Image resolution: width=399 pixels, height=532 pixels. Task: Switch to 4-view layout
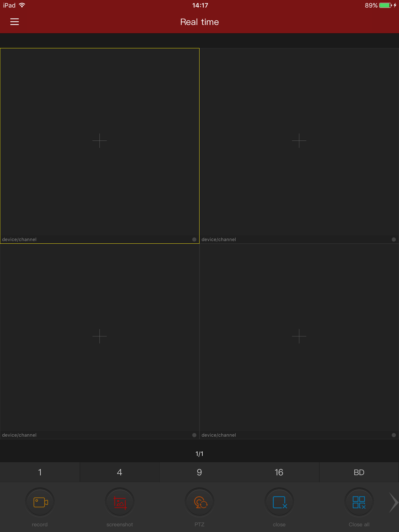[x=120, y=472]
